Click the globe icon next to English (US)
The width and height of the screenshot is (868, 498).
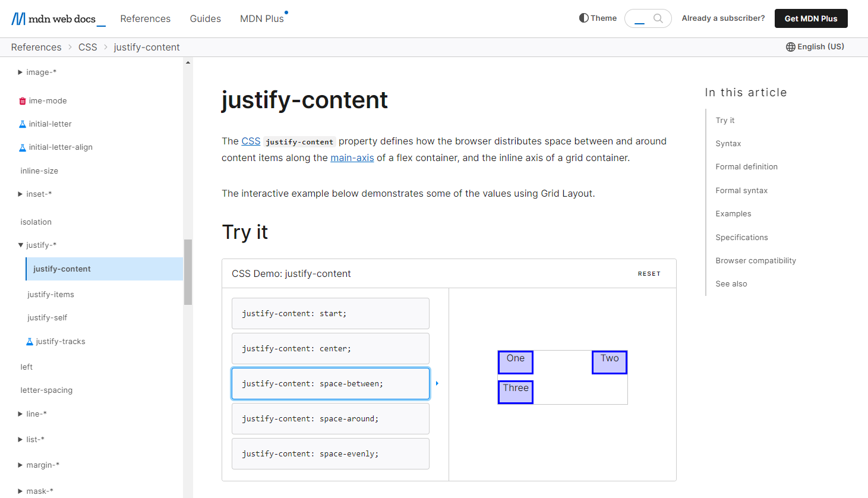pyautogui.click(x=791, y=46)
